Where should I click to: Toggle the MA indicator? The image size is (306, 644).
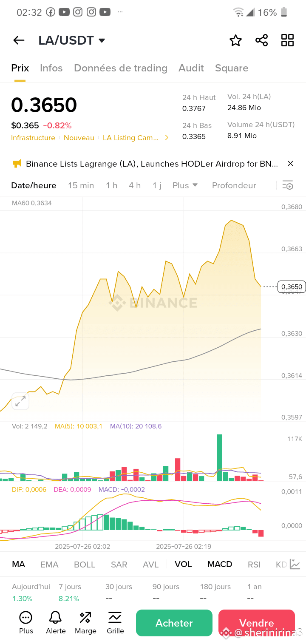pyautogui.click(x=18, y=565)
